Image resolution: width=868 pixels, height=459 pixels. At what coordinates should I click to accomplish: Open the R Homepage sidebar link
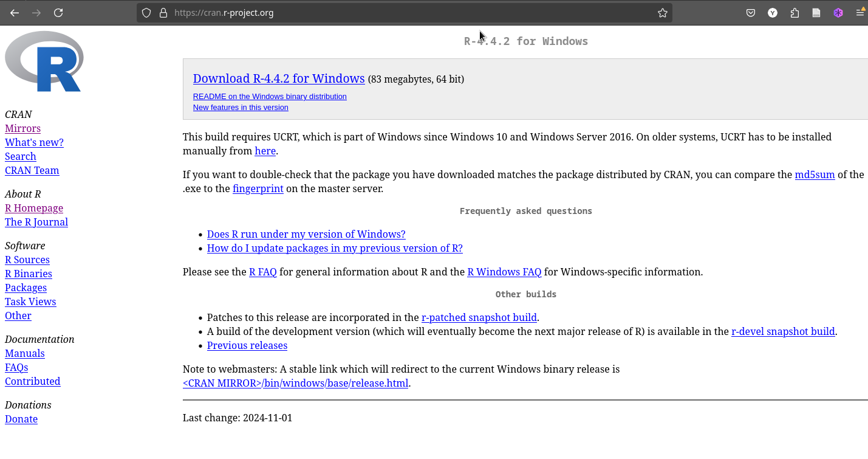(x=34, y=208)
